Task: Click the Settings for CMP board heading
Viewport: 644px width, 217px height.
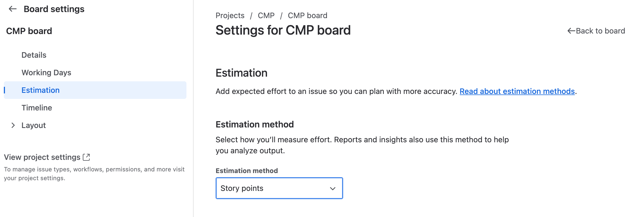Action: click(283, 30)
